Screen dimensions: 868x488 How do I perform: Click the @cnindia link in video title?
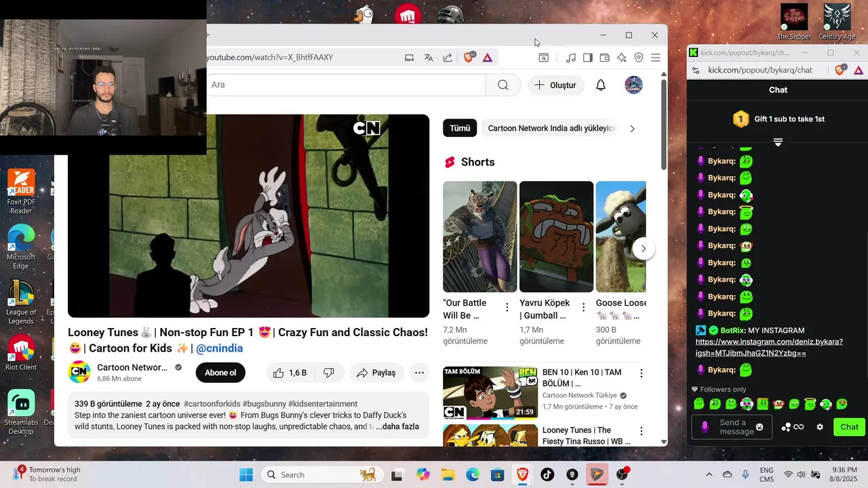coord(219,348)
